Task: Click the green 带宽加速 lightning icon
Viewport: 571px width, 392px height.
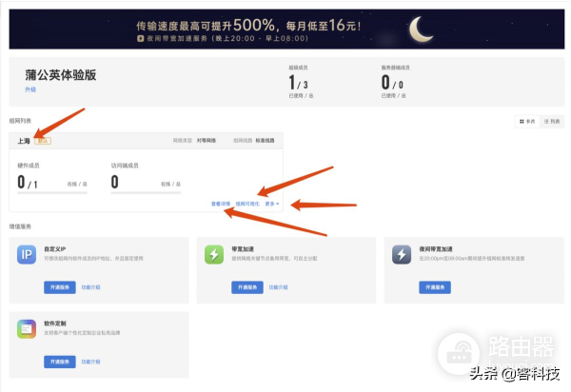Action: point(215,255)
